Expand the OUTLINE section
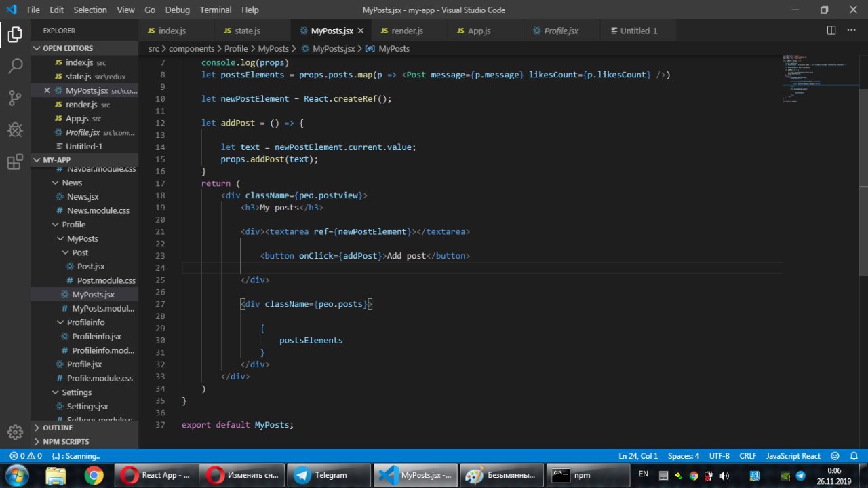Image resolution: width=868 pixels, height=488 pixels. click(x=58, y=428)
